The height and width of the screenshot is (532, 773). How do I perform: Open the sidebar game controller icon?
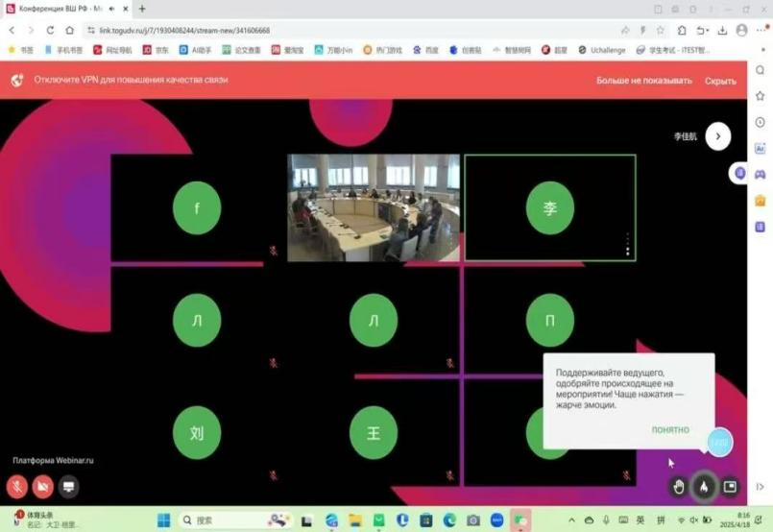pyautogui.click(x=761, y=174)
